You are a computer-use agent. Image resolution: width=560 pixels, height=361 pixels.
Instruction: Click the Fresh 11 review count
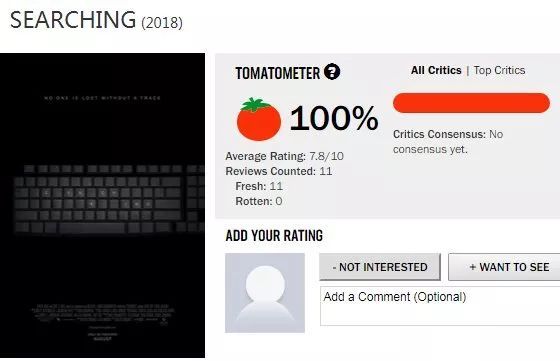point(259,186)
